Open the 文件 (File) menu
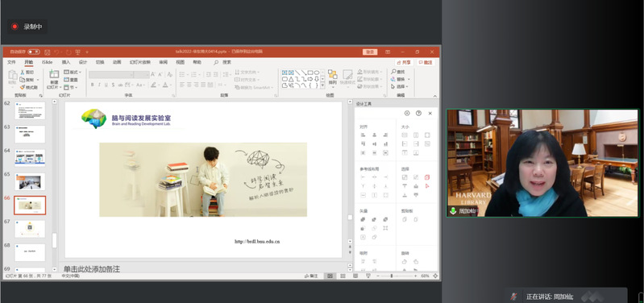Image resolution: width=644 pixels, height=303 pixels. click(11, 62)
